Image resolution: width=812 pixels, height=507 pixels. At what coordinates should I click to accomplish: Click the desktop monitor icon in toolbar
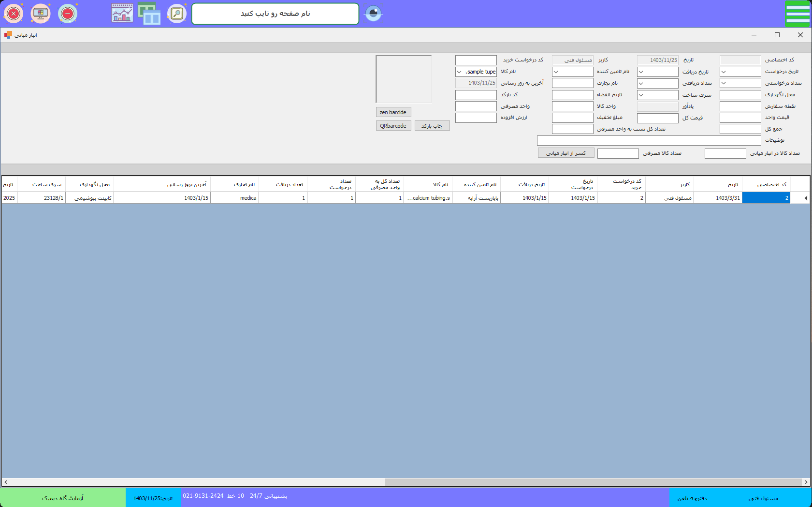[x=41, y=14]
